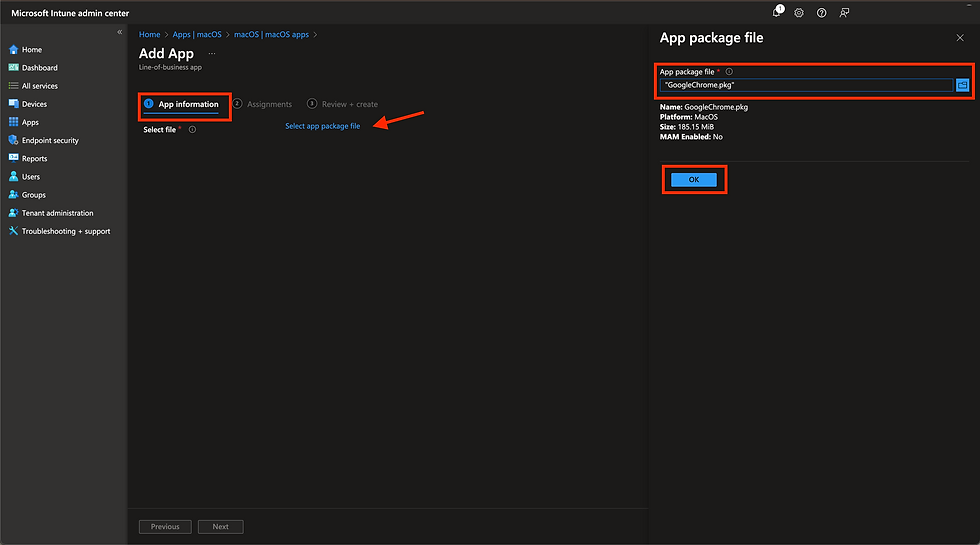Open Groups in the sidebar
This screenshot has height=545, width=980.
34,194
